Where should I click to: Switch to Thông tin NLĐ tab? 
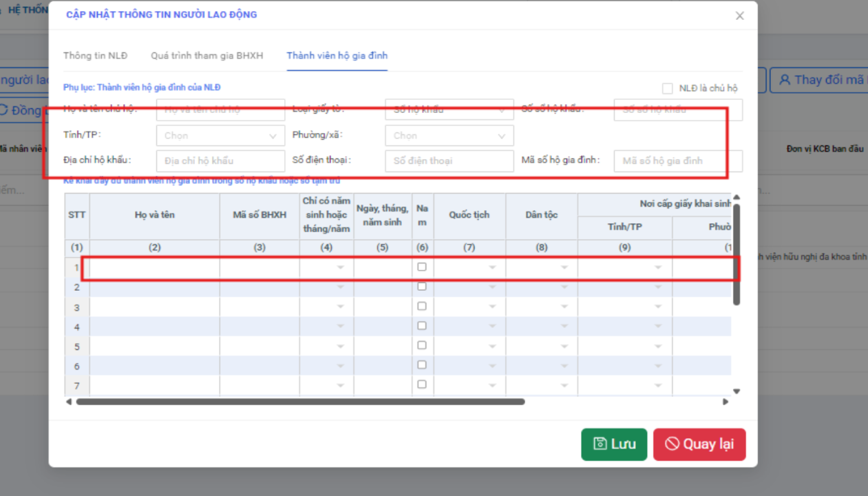point(95,56)
